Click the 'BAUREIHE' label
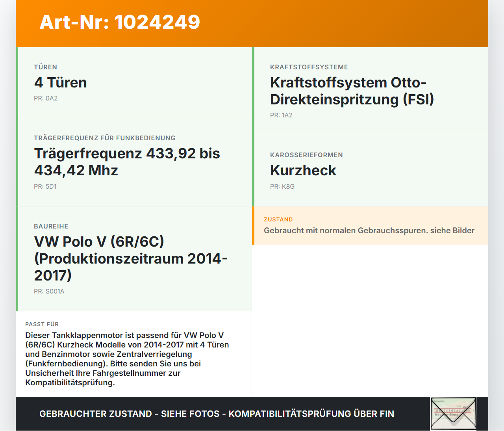 51,226
